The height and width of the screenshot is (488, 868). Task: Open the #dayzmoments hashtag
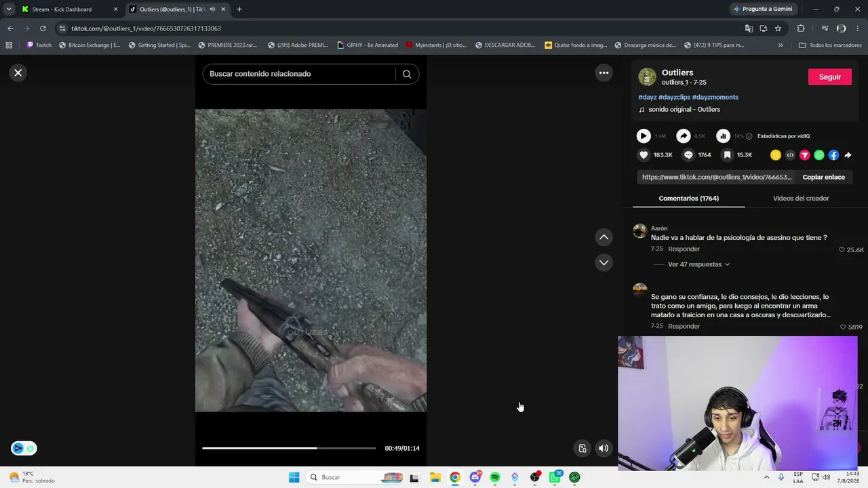click(715, 97)
